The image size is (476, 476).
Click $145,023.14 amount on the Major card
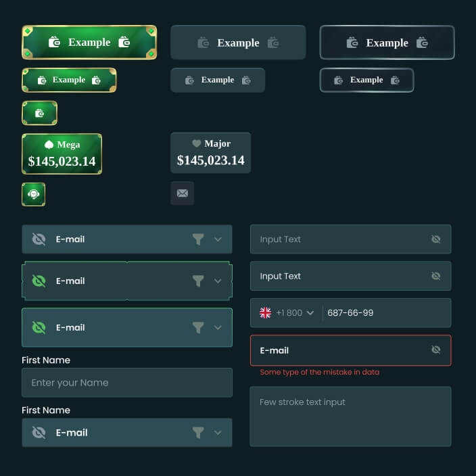[x=211, y=160]
